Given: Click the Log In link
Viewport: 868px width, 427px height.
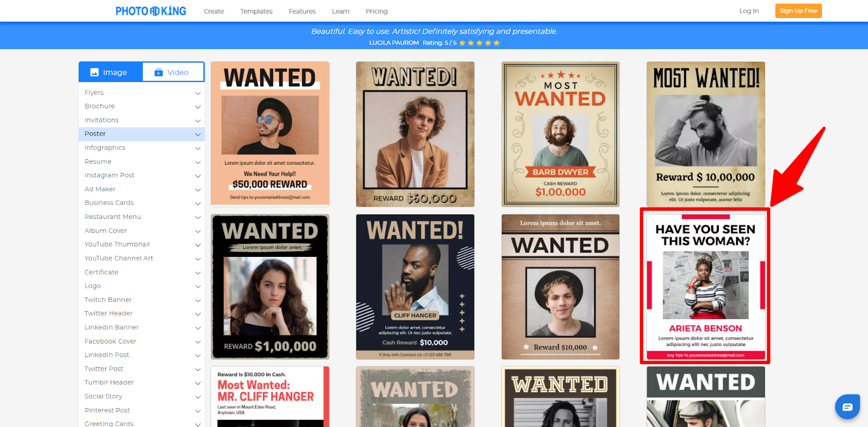Looking at the screenshot, I should pyautogui.click(x=749, y=11).
